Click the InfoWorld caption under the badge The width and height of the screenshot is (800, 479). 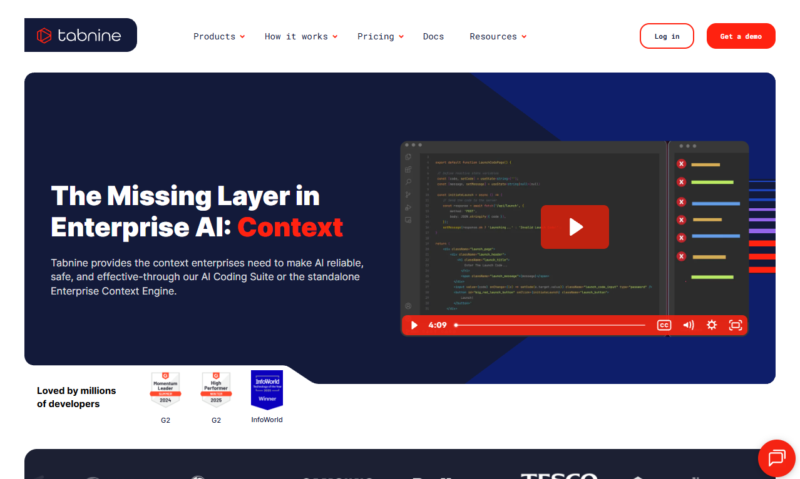click(267, 420)
